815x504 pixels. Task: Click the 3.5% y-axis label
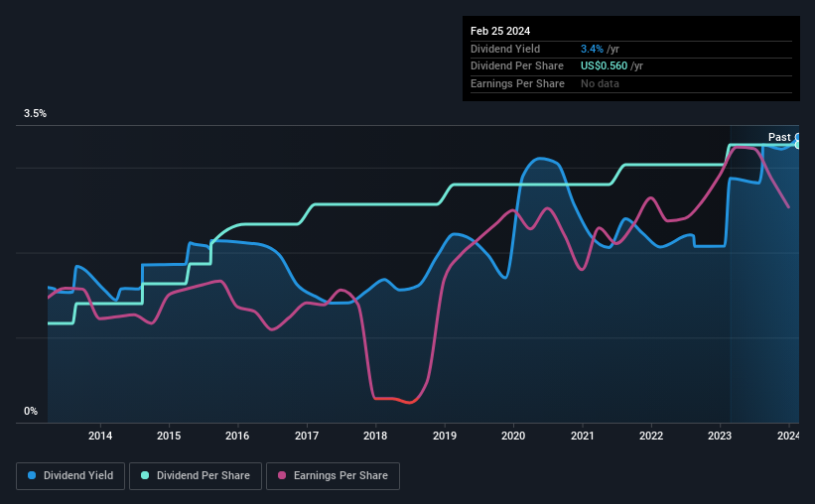click(x=35, y=113)
